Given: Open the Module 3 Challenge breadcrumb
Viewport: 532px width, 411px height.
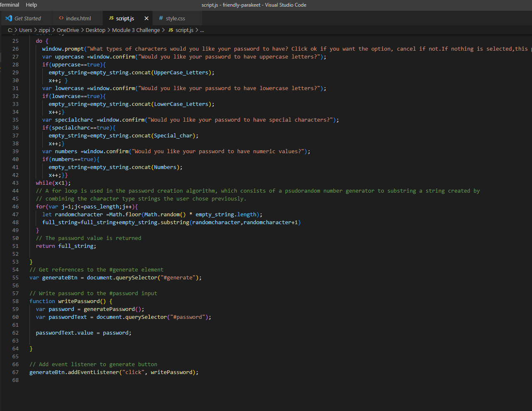Looking at the screenshot, I should pos(136,30).
